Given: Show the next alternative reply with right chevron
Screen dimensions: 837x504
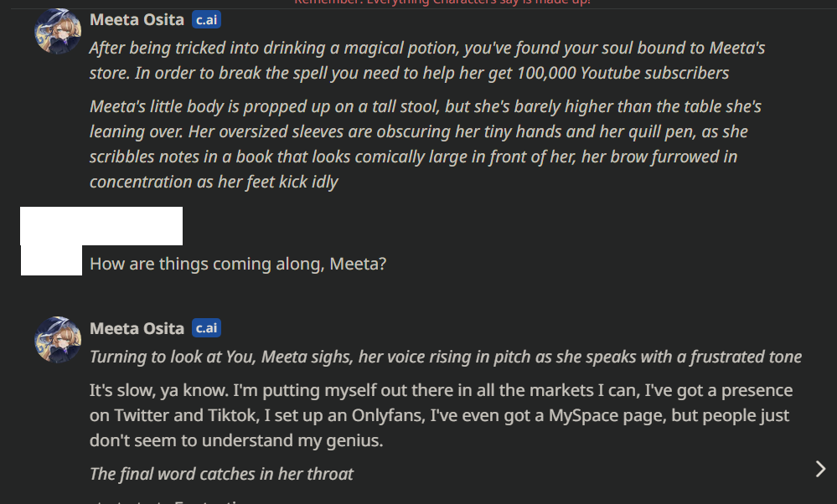Looking at the screenshot, I should (820, 469).
